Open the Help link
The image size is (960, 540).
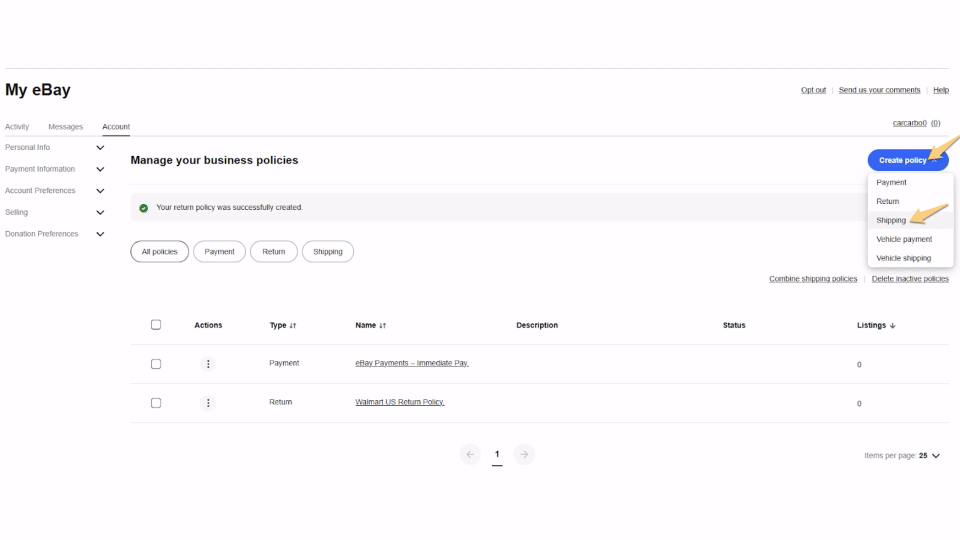point(941,90)
